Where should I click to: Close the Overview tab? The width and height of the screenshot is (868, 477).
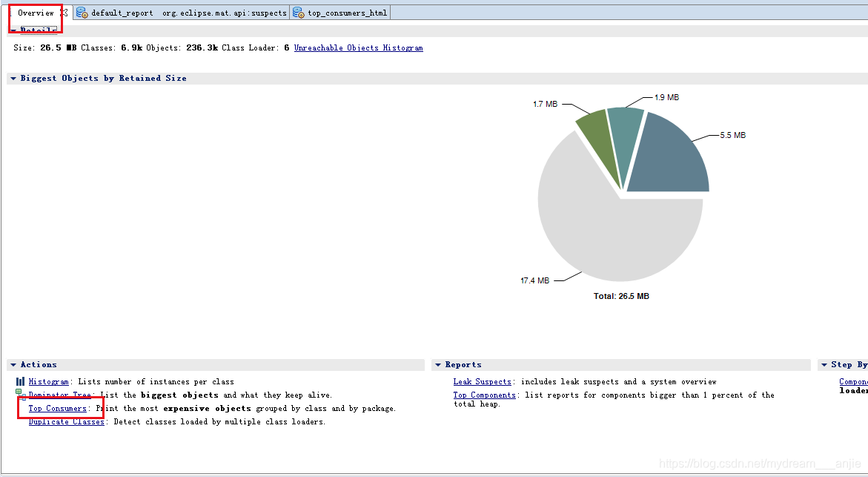click(64, 13)
